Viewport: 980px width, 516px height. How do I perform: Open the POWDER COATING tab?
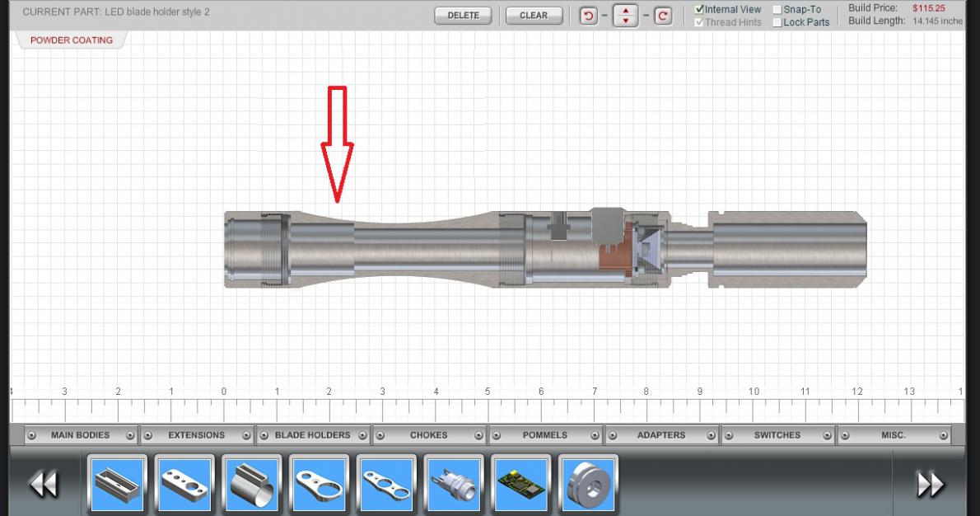[72, 40]
